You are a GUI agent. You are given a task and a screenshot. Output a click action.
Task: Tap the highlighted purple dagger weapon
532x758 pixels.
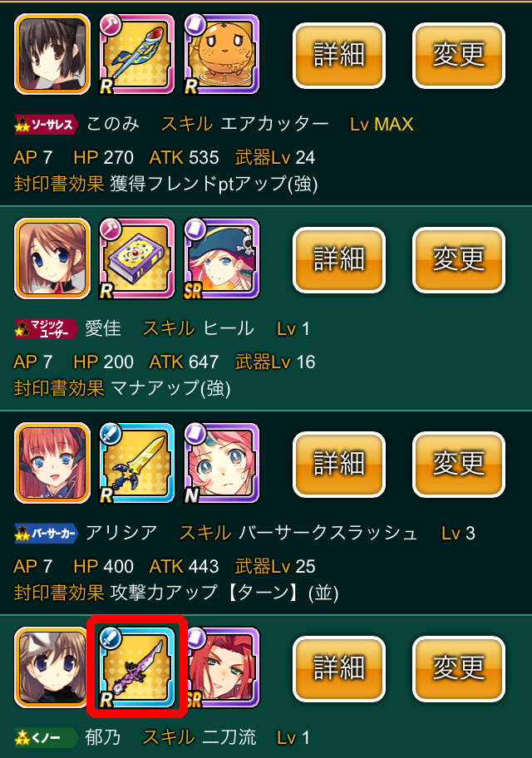(137, 667)
